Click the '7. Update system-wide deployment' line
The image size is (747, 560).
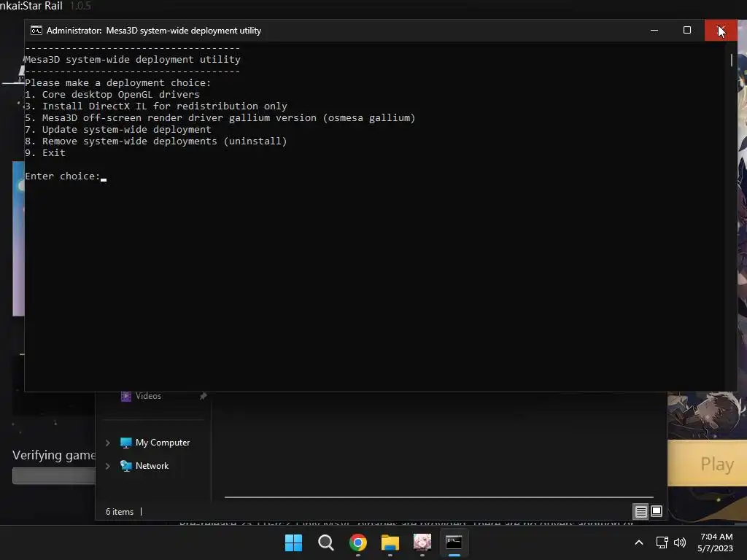[x=118, y=130]
